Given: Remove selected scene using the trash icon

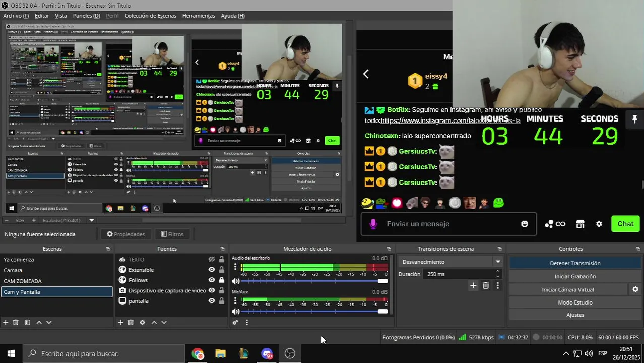Looking at the screenshot, I should [16, 322].
